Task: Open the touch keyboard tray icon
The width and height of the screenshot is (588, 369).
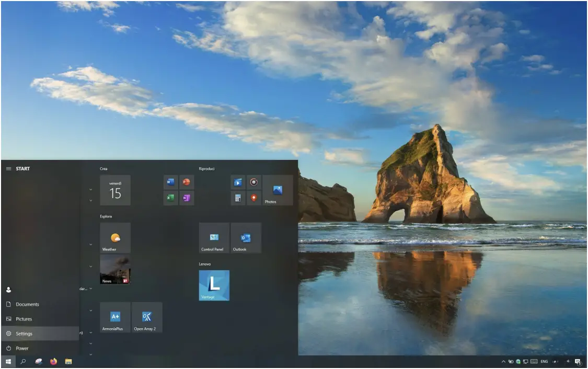Action: [x=534, y=362]
